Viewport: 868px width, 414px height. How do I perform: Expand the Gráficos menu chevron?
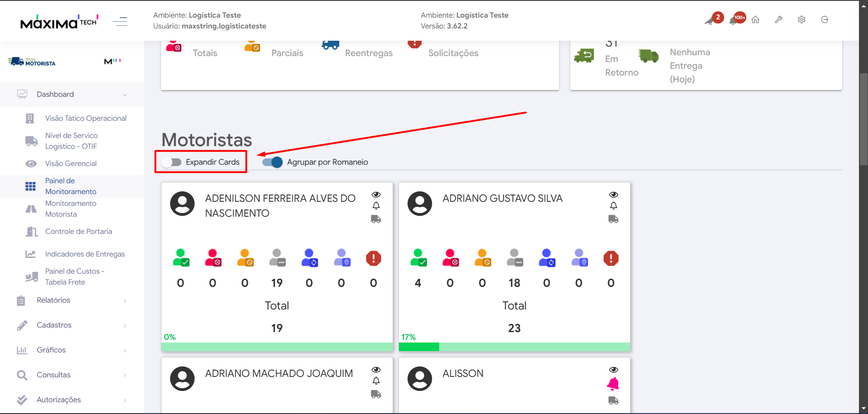pyautogui.click(x=125, y=351)
